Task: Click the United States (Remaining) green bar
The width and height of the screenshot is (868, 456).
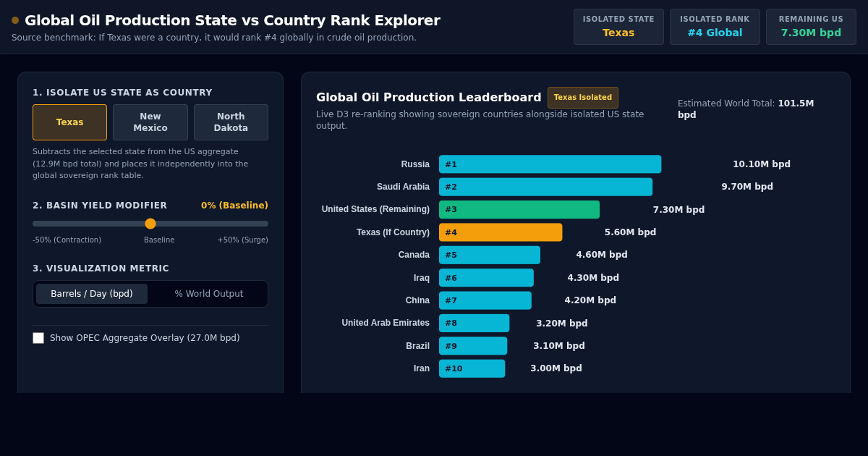Action: coord(519,210)
